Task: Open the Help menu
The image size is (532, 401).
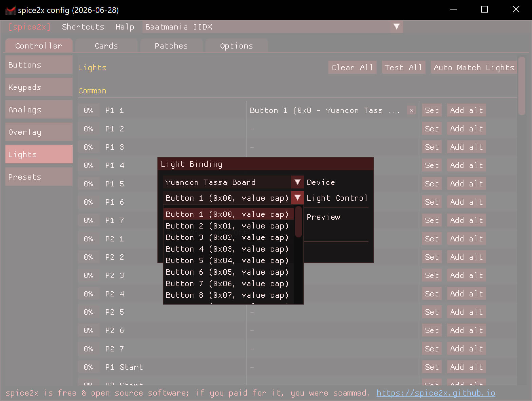Action: coord(125,27)
